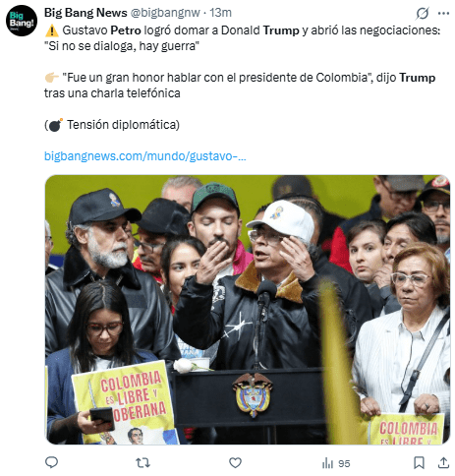
Task: Click the Tensión diplomática text
Action: [123, 125]
